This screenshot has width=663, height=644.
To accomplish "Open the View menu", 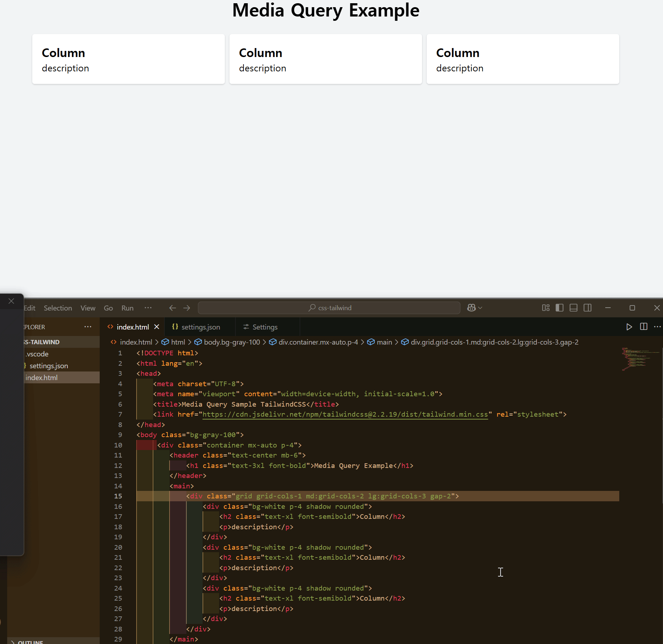I will click(x=88, y=308).
